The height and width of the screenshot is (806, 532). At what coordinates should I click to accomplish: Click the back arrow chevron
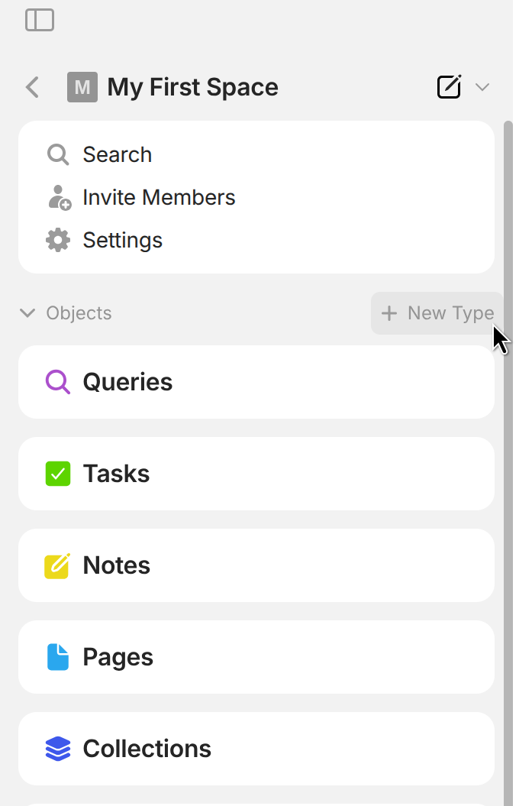32,87
